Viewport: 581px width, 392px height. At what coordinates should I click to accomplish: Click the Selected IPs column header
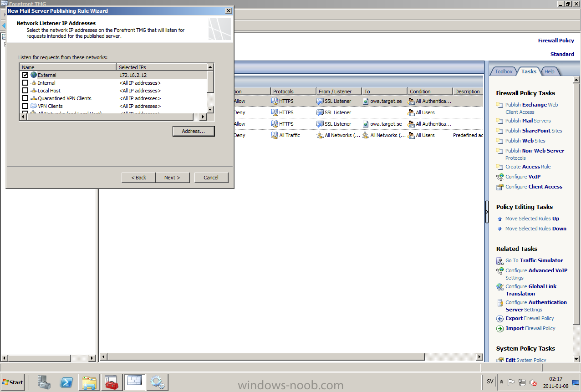[x=162, y=67]
